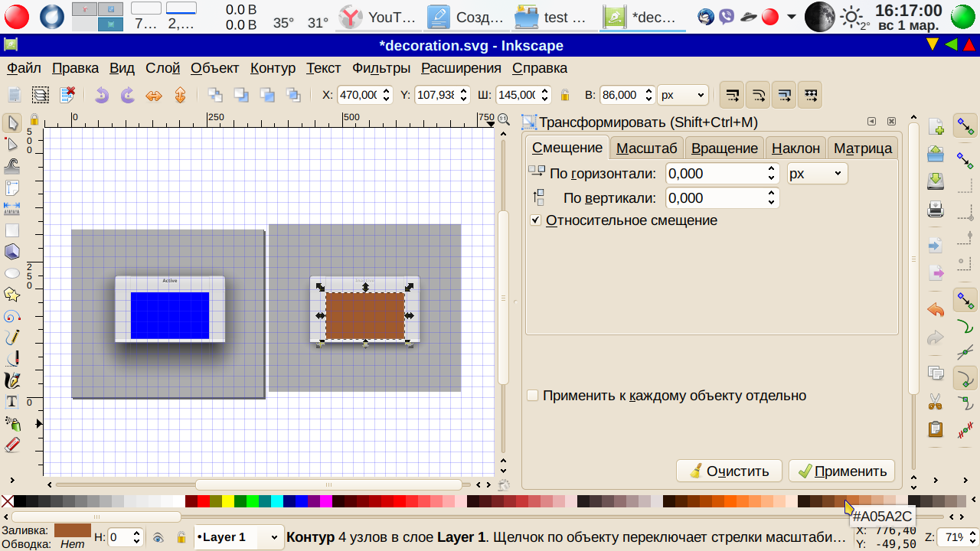Open the Фильтры menu
980x551 pixels.
(381, 68)
